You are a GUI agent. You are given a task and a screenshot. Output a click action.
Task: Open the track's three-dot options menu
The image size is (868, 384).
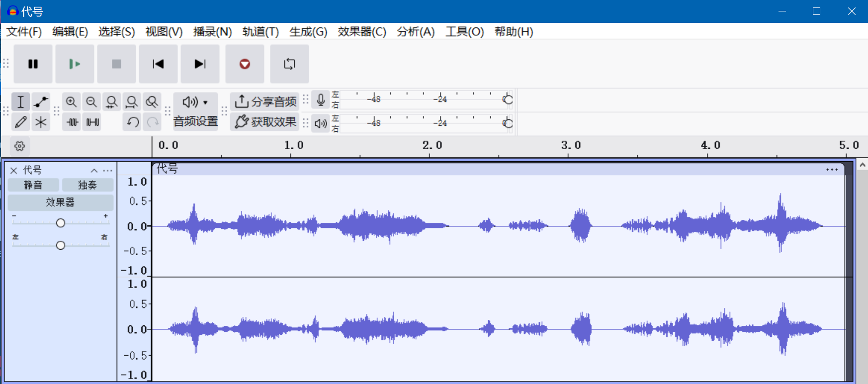point(107,171)
